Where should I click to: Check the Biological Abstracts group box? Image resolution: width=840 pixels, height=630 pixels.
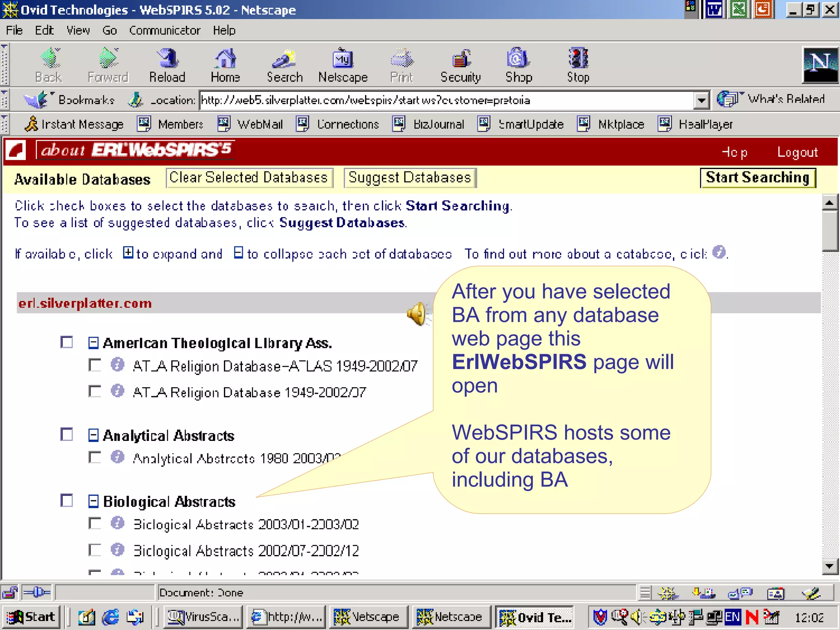tap(67, 500)
